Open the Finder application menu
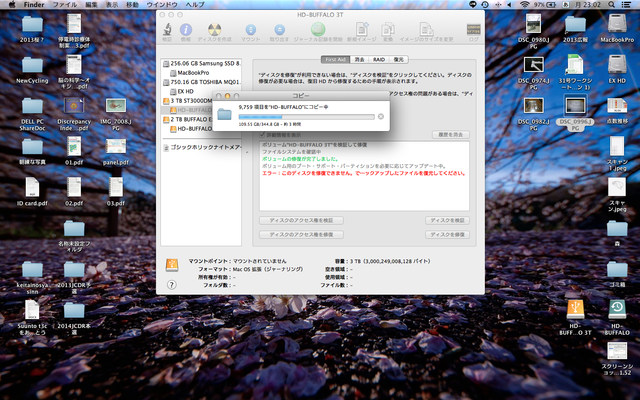640x400 pixels. click(34, 4)
